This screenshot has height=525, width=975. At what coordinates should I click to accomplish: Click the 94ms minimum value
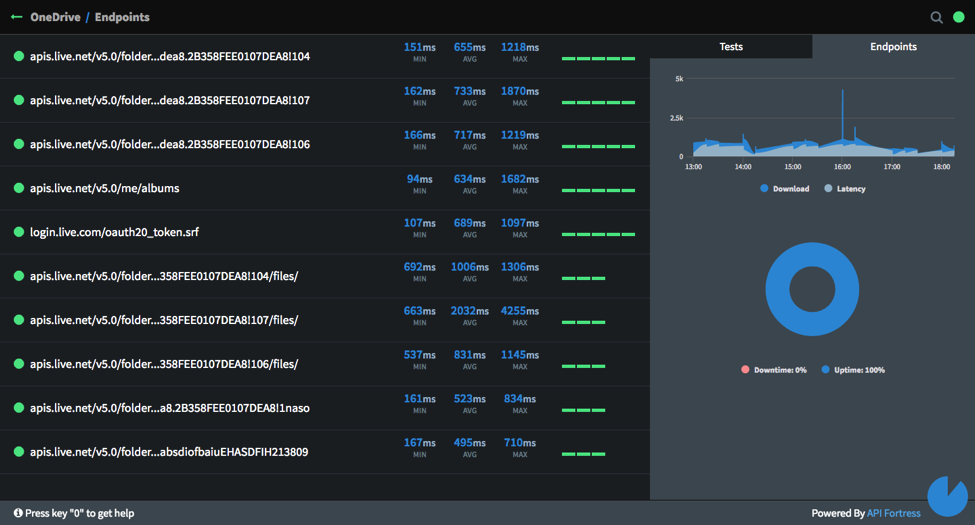coord(420,179)
